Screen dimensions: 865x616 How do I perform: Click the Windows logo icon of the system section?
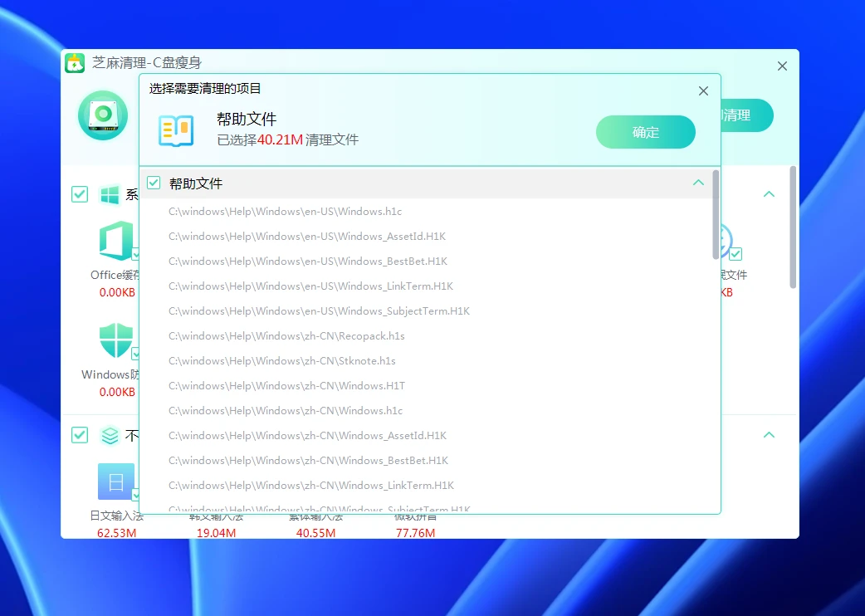[110, 194]
